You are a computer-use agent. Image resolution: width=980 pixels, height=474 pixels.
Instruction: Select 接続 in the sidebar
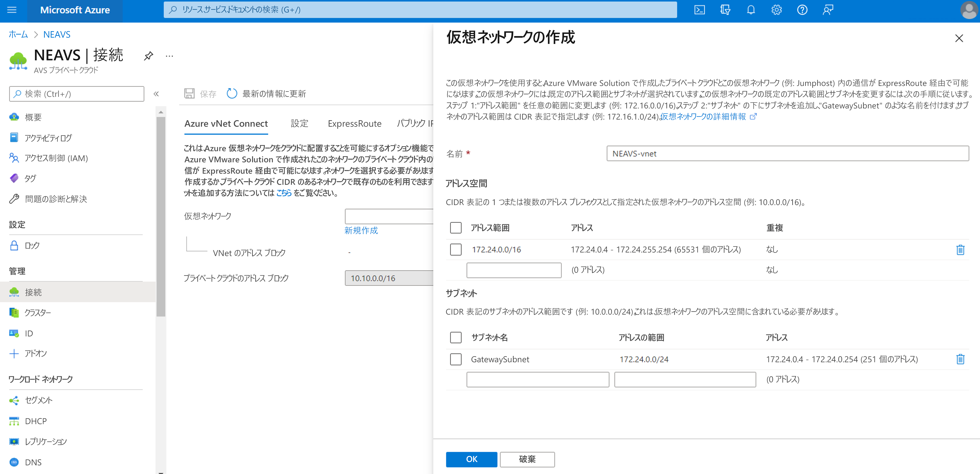[x=78, y=292]
